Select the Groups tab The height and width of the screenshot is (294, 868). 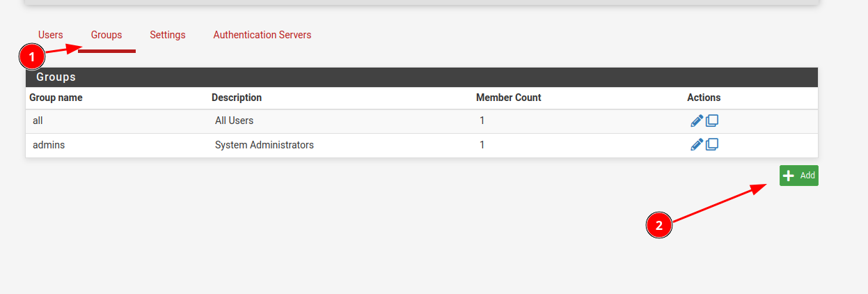[x=106, y=35]
